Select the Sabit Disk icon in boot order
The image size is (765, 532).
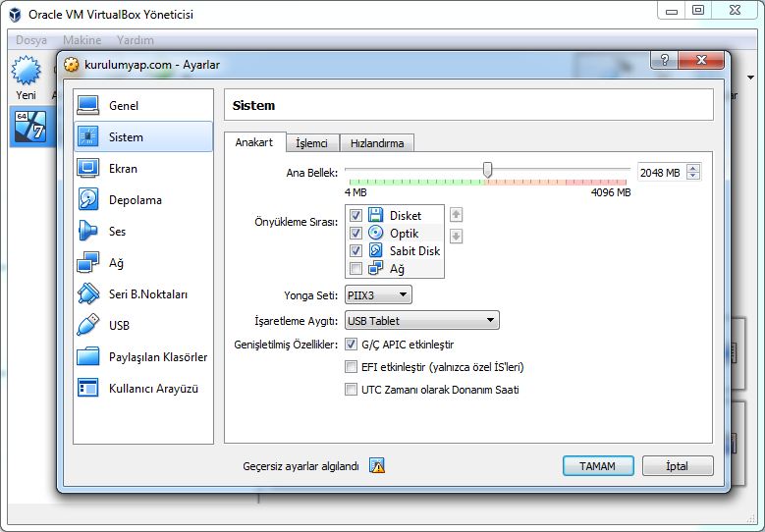click(375, 250)
